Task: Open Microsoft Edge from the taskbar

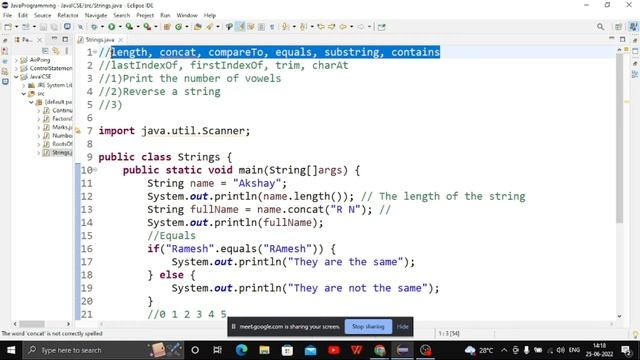Action: pyautogui.click(x=241, y=350)
